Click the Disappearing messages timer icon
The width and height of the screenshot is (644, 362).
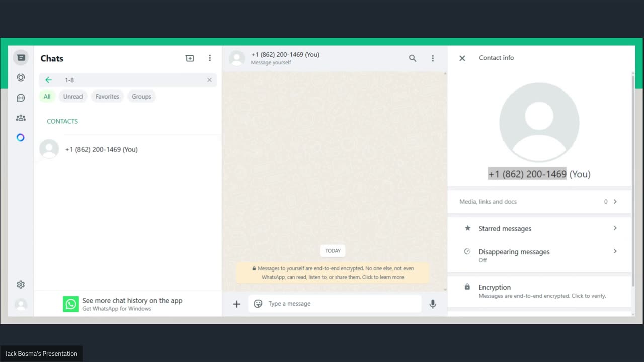pyautogui.click(x=467, y=251)
